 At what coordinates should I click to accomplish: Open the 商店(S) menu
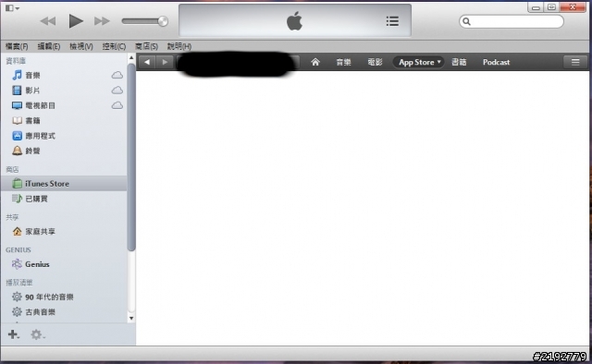[x=146, y=46]
